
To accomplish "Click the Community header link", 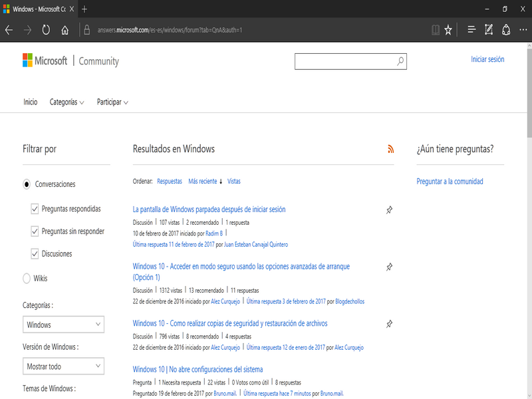I will pyautogui.click(x=98, y=61).
